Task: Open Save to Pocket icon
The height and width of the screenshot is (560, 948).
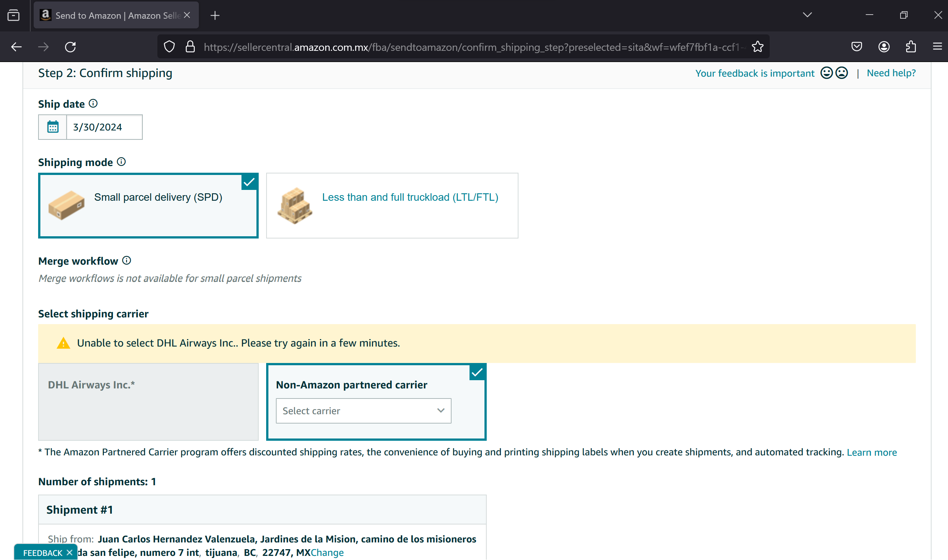Action: click(857, 47)
